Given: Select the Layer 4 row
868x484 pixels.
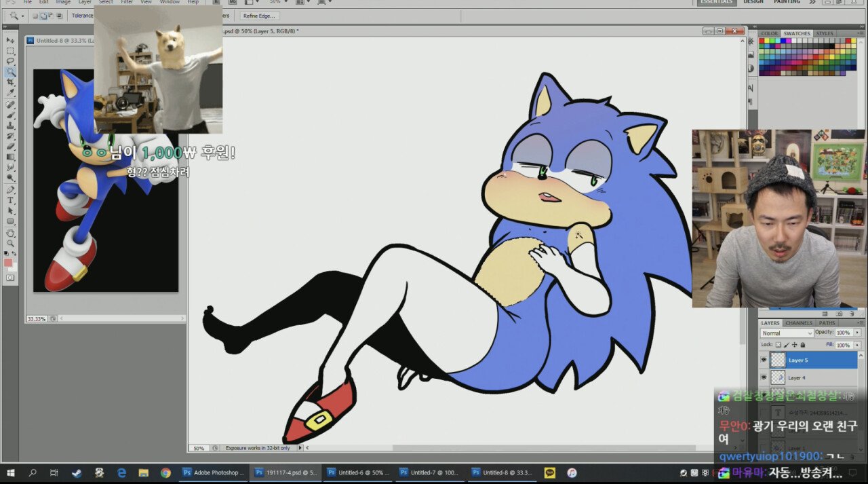Looking at the screenshot, I should [x=808, y=377].
